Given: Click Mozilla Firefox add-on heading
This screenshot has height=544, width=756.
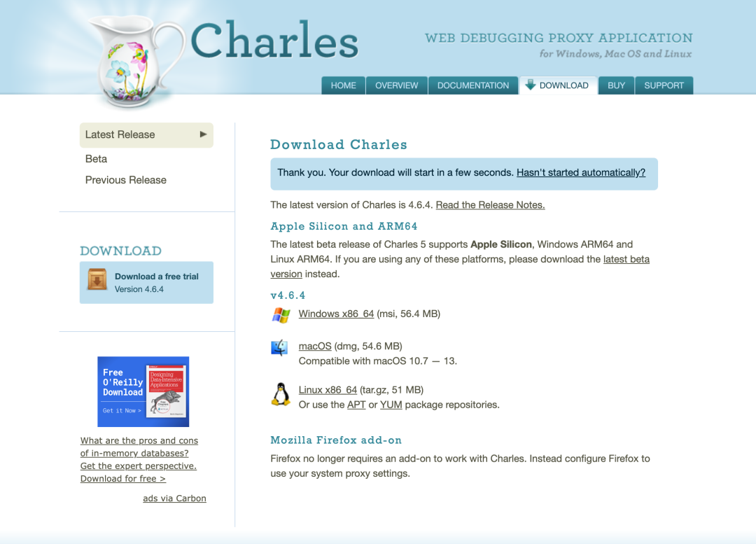Looking at the screenshot, I should point(336,440).
